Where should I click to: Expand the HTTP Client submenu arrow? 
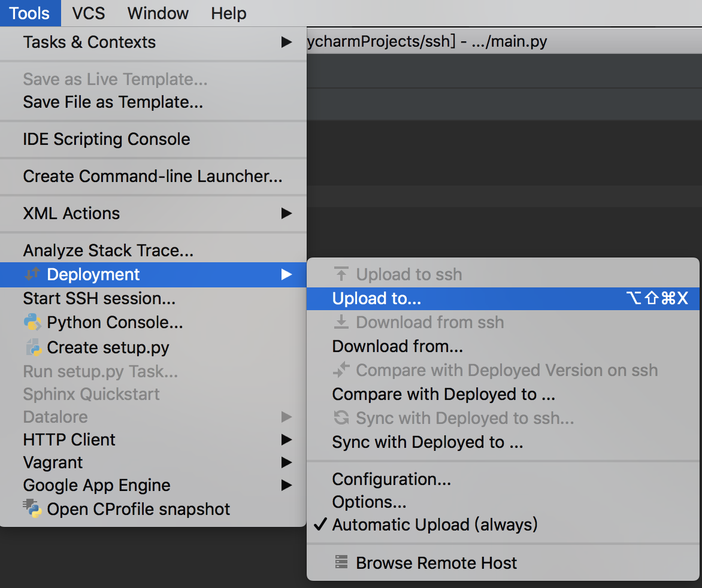286,440
